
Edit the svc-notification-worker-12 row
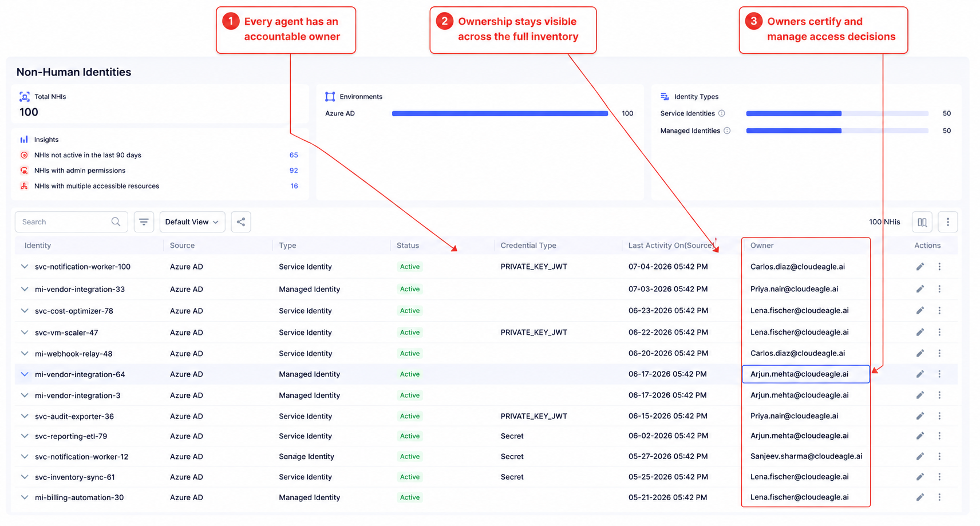click(x=920, y=457)
